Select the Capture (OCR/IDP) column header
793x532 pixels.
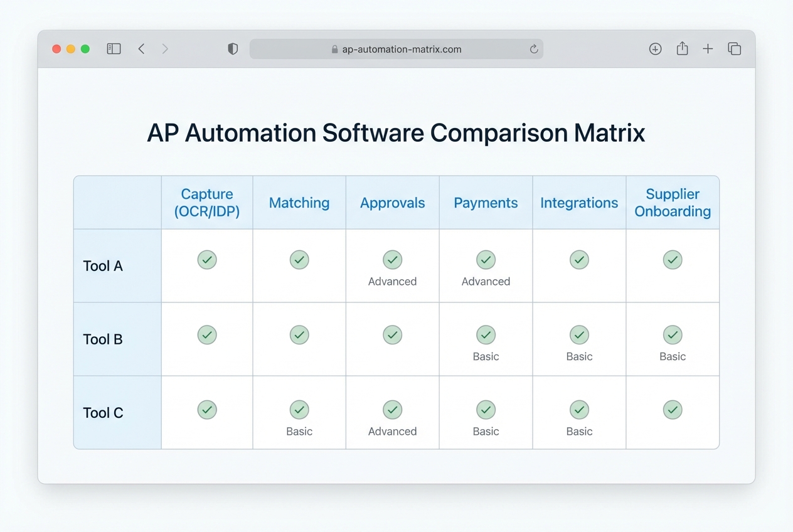tap(207, 203)
